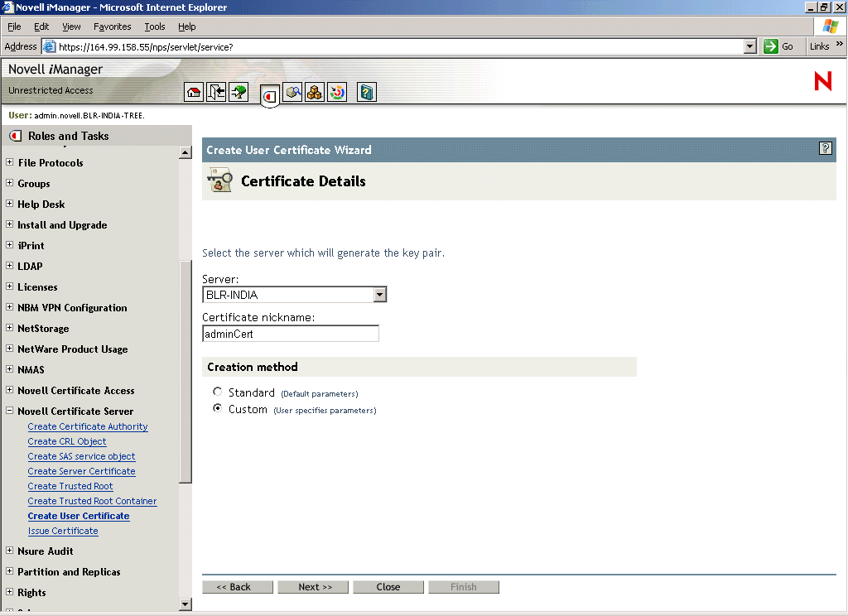
Task: Click the Exit door icon in toolbar
Action: point(216,93)
